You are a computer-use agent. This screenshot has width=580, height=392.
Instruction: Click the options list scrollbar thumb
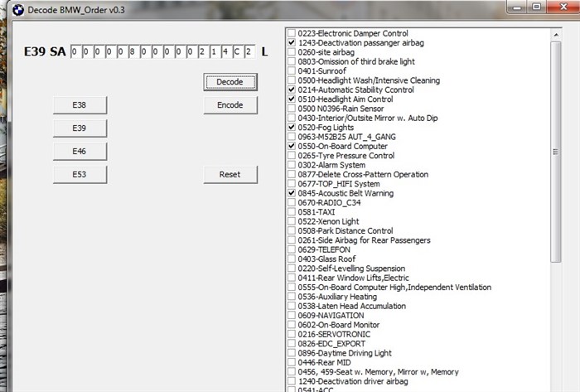point(556,152)
